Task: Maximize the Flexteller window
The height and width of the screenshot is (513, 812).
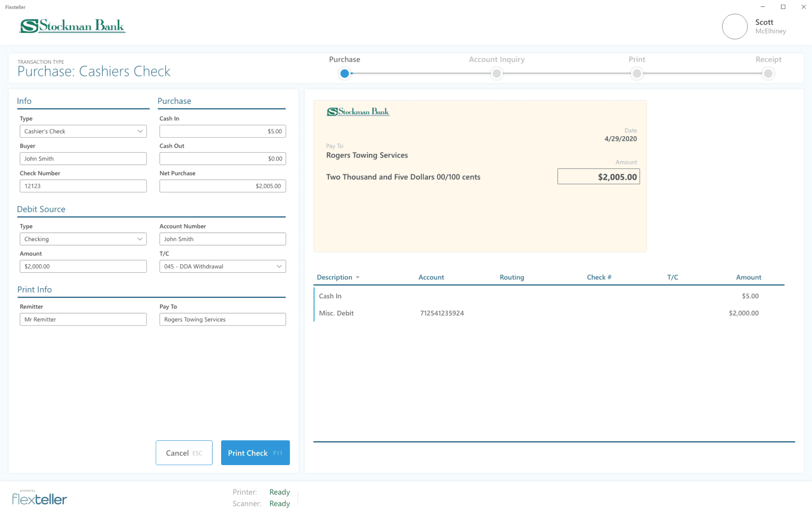Action: coord(783,7)
